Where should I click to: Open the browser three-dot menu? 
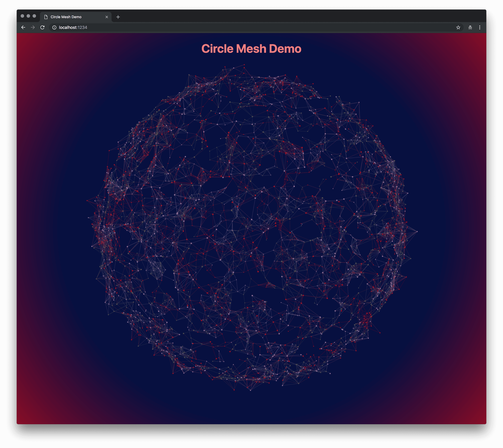[x=480, y=27]
